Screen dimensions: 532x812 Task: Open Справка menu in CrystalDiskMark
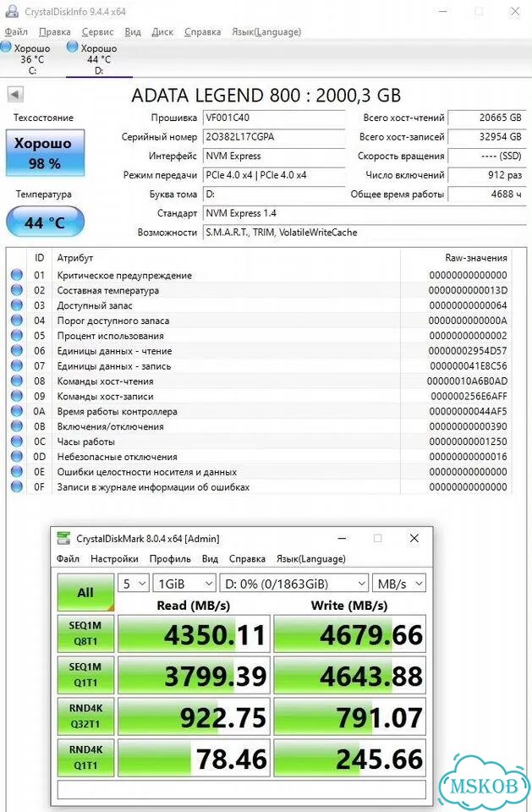click(x=247, y=559)
